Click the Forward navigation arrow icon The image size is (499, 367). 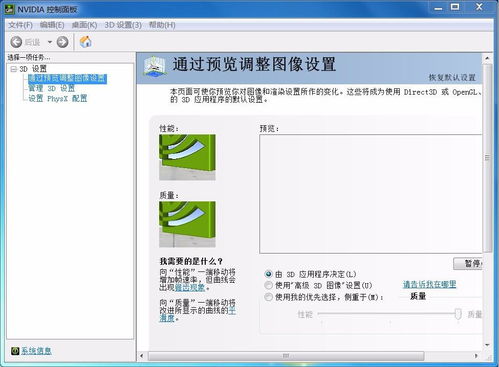(62, 42)
